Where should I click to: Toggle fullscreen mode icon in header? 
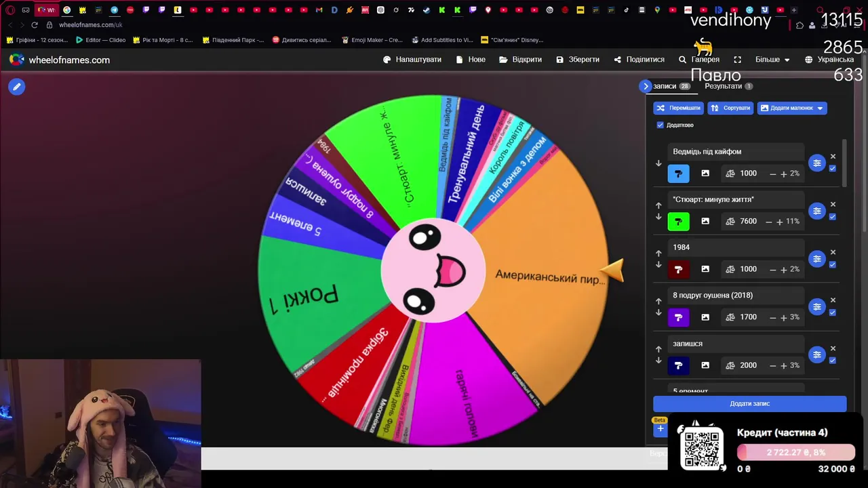pos(737,60)
